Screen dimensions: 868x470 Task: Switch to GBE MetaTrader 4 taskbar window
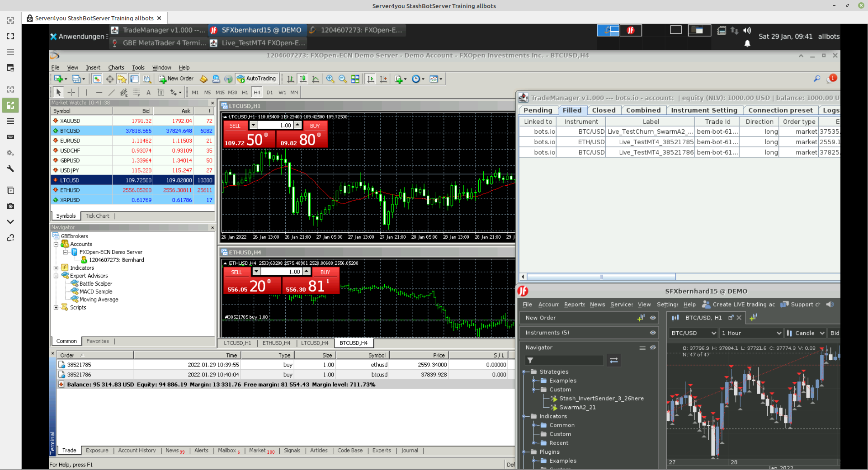pyautogui.click(x=159, y=43)
